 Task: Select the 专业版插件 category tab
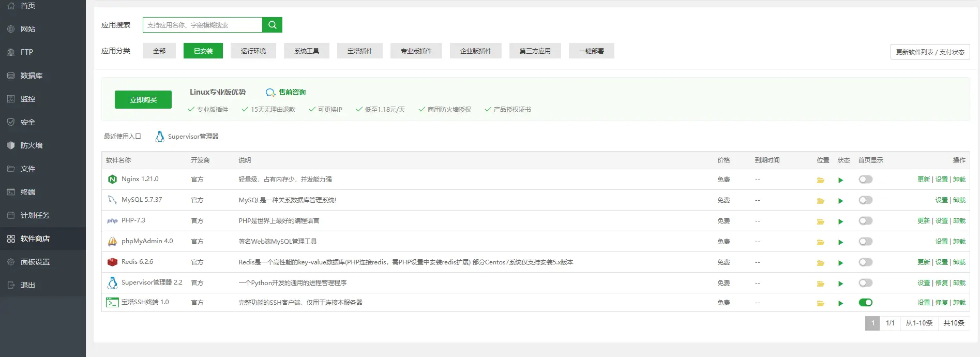pyautogui.click(x=416, y=51)
